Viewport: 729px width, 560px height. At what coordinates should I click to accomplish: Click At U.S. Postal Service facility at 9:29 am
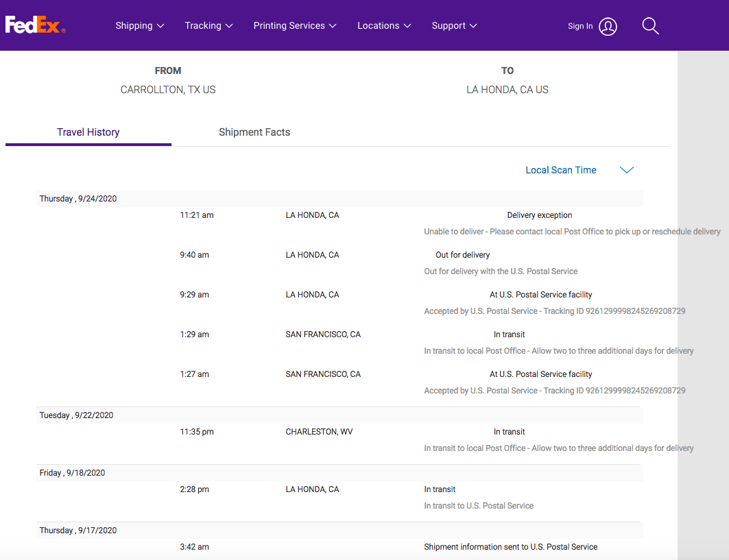point(540,295)
